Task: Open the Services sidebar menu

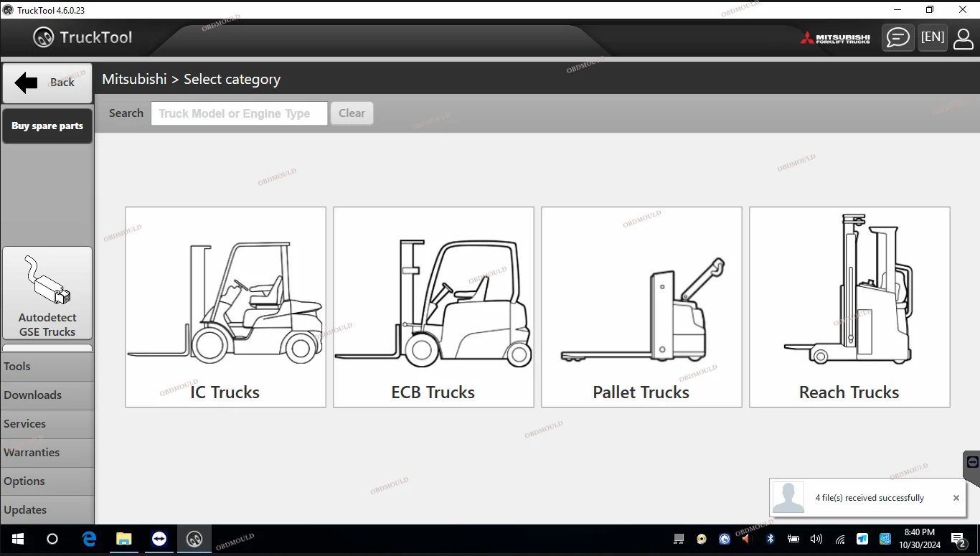Action: pos(47,424)
